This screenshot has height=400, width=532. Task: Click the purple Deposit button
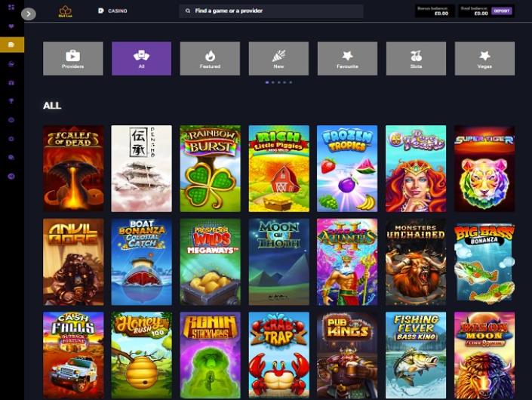tap(502, 11)
